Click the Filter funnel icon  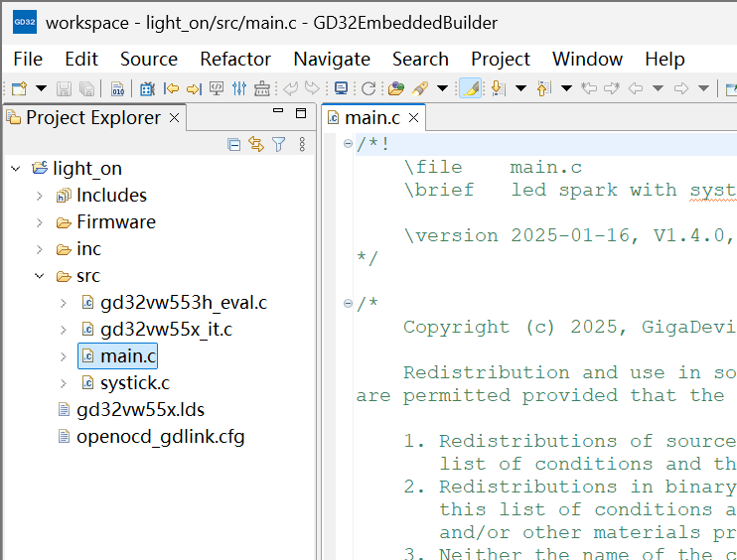pos(279,144)
